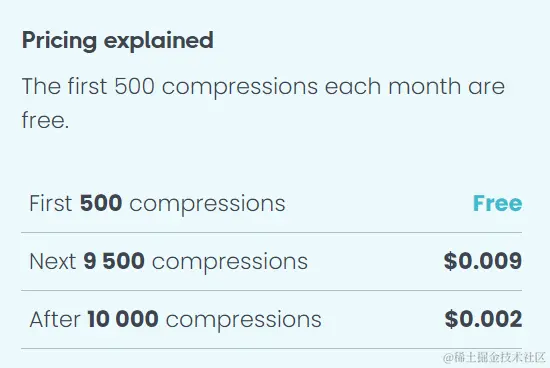Screen dimensions: 550x368
Task: Click the bold 500 in the first row
Action: point(101,203)
